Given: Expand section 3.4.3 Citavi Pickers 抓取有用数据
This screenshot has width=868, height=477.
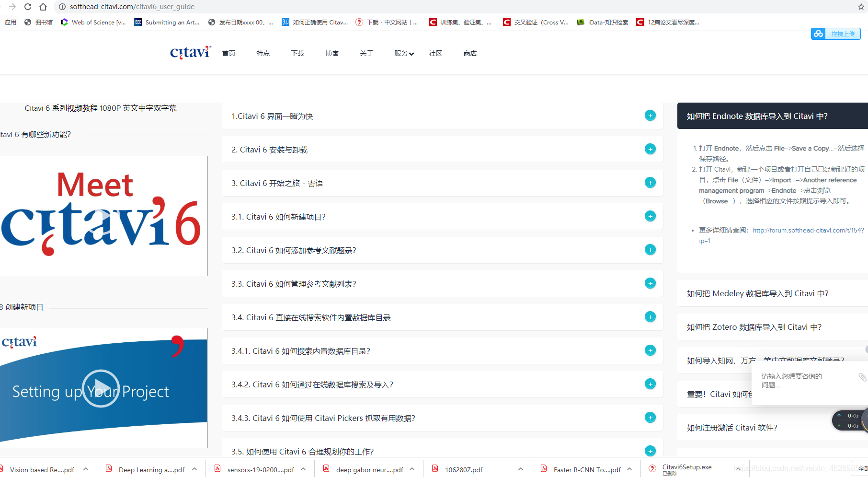Looking at the screenshot, I should pos(650,418).
